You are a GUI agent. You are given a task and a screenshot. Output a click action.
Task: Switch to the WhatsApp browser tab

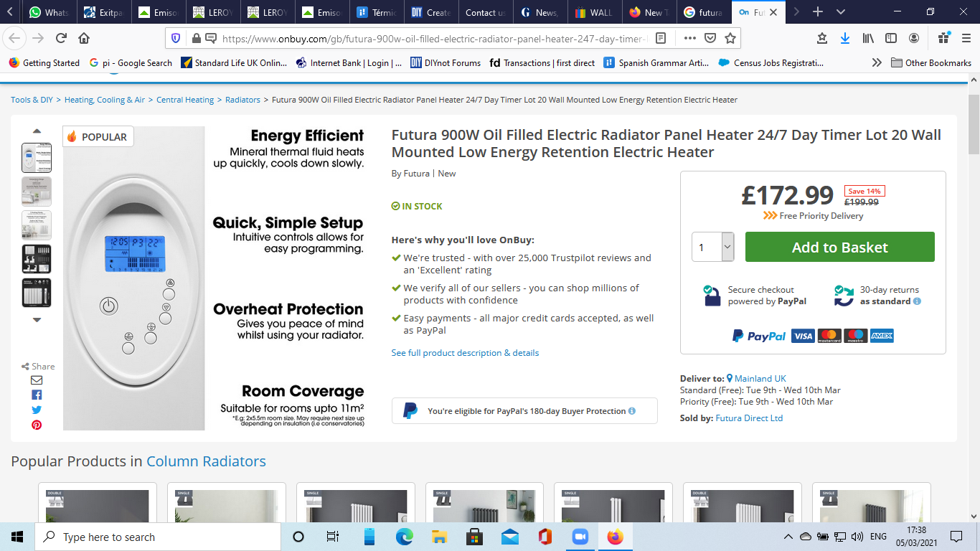tap(48, 12)
